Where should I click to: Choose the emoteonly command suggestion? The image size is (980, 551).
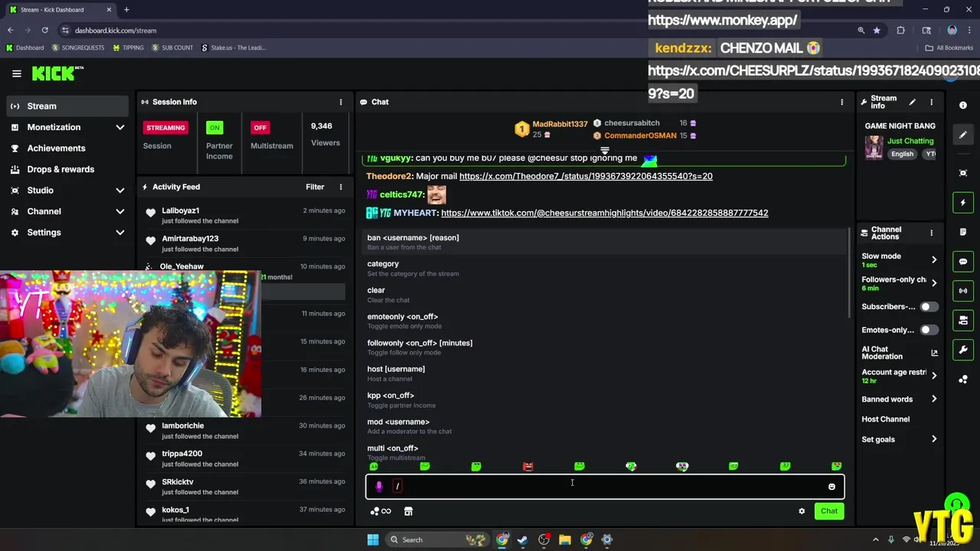605,321
